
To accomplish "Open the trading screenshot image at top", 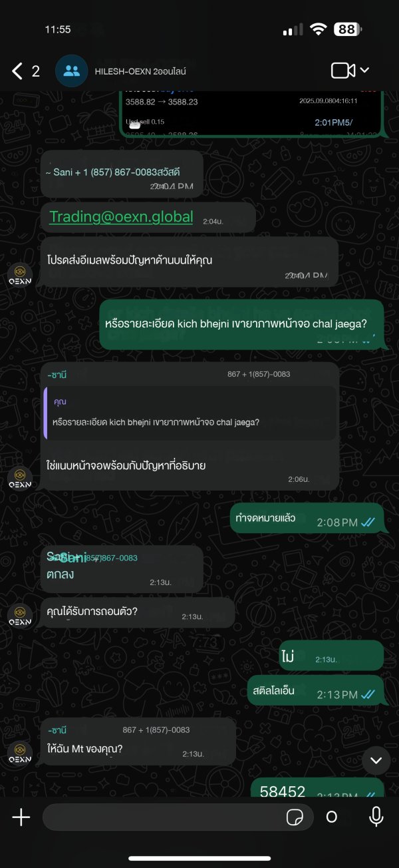I will (x=252, y=113).
